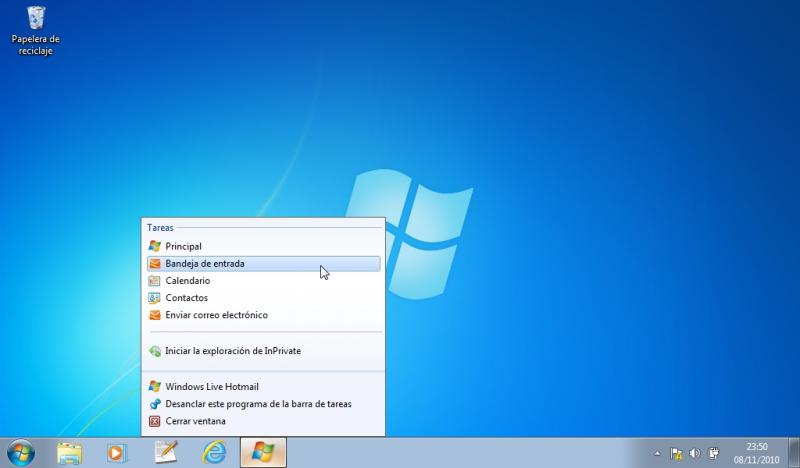The image size is (800, 468).
Task: Open Contactos from the jump list
Action: point(263,298)
